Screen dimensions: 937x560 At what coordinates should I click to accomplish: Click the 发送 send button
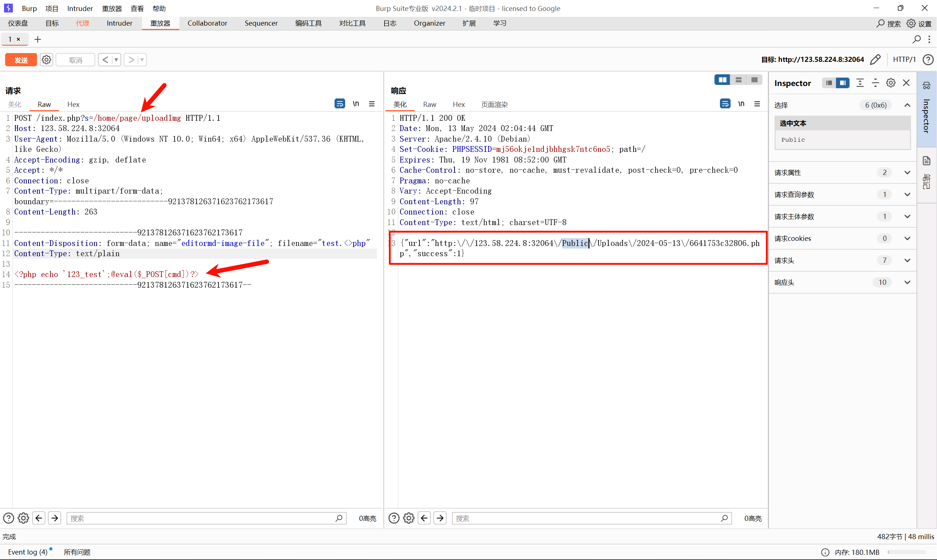pos(21,60)
